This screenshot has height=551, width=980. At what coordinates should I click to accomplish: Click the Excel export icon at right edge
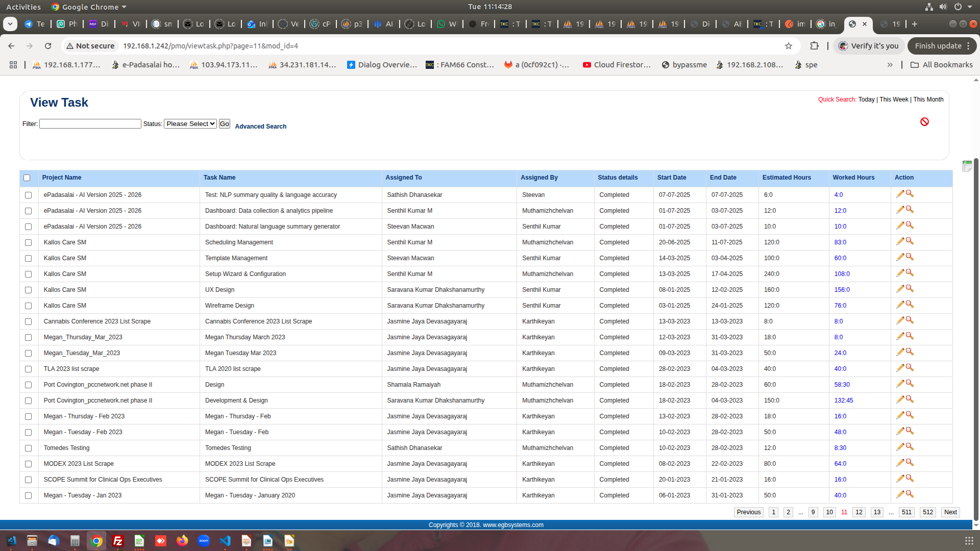click(967, 166)
